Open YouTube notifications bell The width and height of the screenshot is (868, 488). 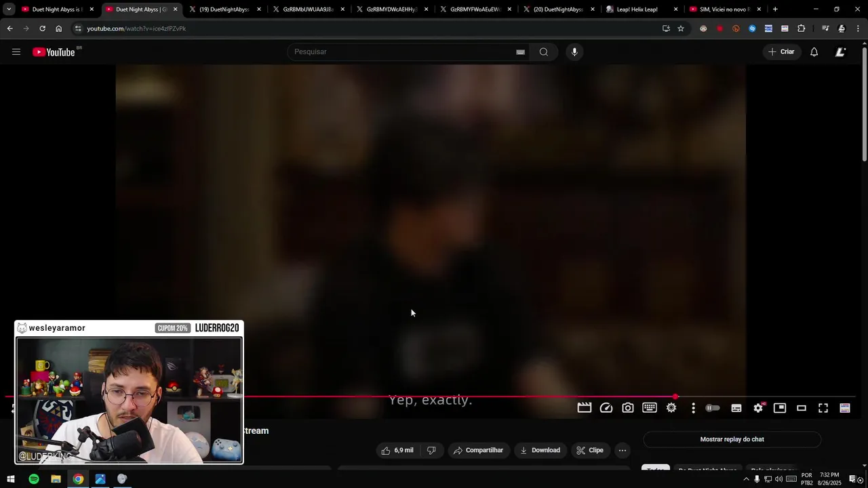pos(814,52)
